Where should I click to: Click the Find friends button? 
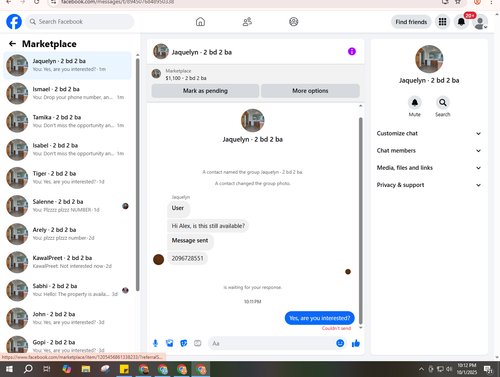(411, 22)
